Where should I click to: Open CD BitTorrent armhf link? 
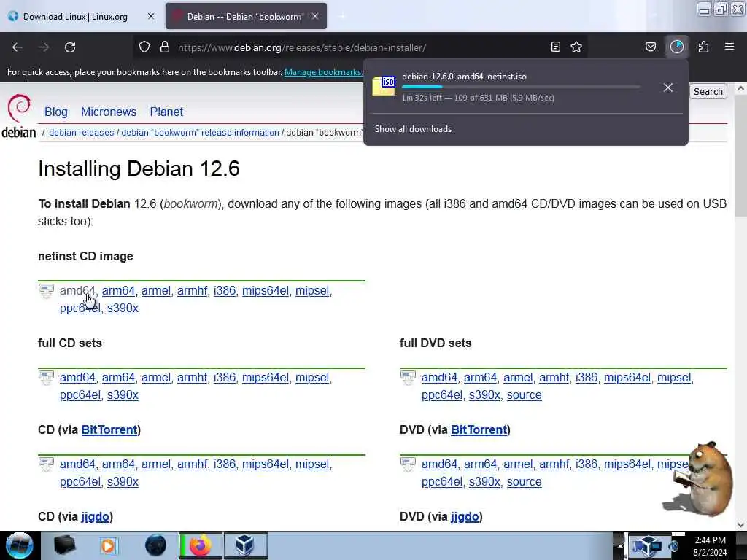point(192,464)
